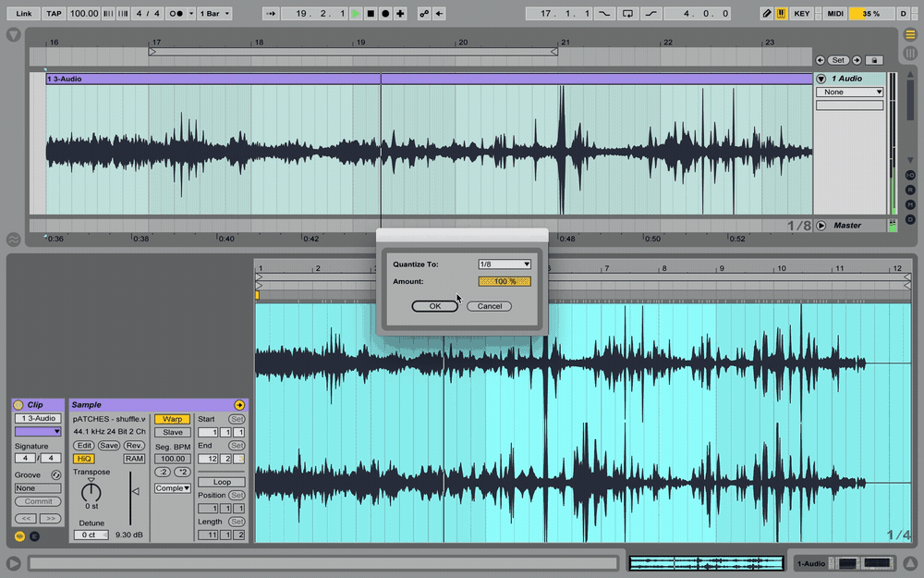The image size is (924, 578).
Task: Show the Envelopes box toggle icon
Action: (x=34, y=536)
